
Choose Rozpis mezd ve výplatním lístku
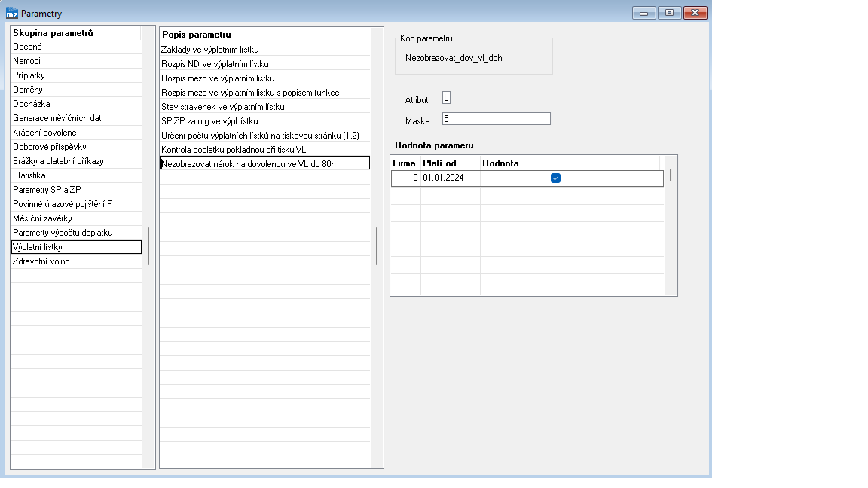coord(265,78)
